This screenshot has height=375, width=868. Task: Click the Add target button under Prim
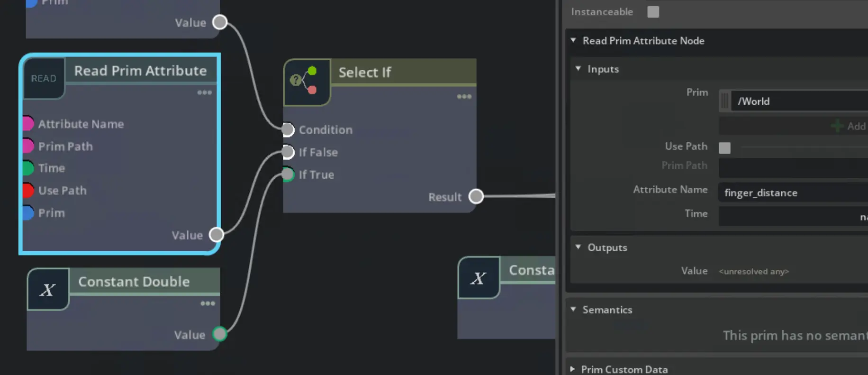[848, 126]
